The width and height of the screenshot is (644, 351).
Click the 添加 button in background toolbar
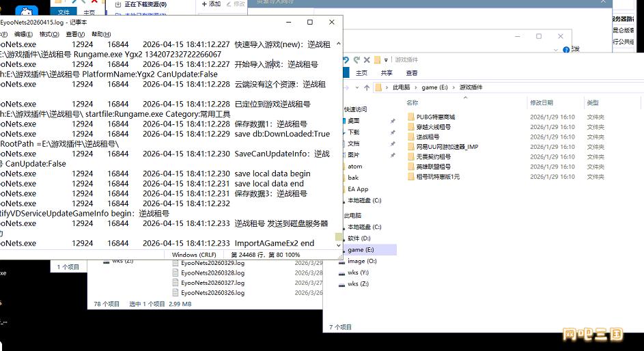coord(211,4)
